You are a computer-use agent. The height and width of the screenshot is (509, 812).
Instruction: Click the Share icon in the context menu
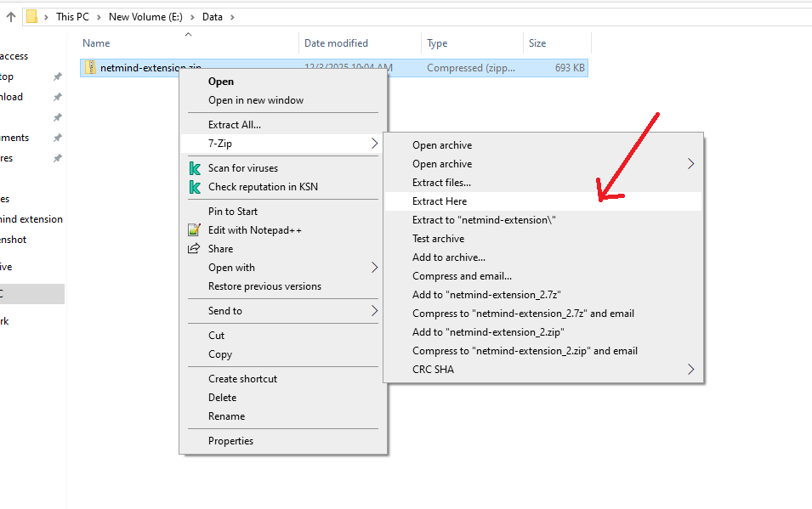(x=193, y=249)
